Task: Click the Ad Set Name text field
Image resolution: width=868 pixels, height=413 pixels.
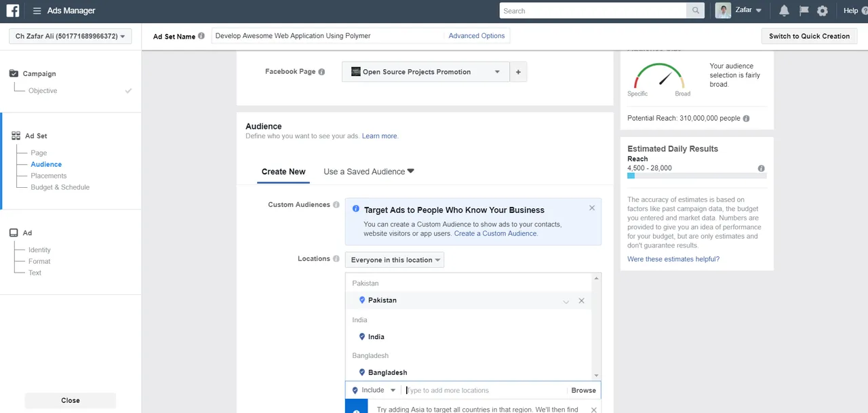Action: [x=328, y=36]
